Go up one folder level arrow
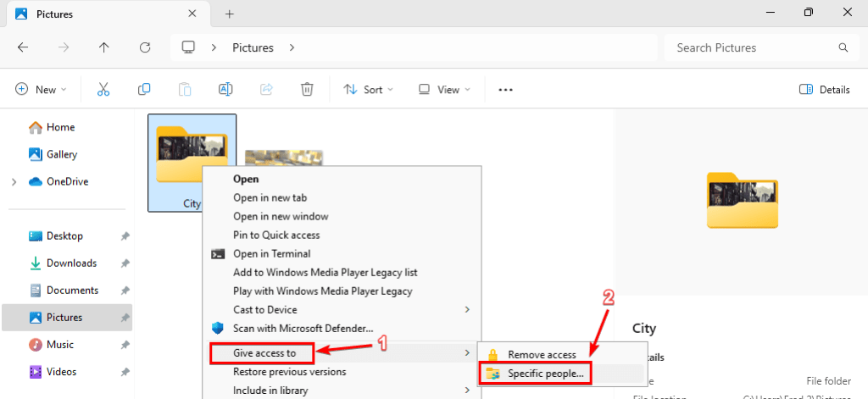868x399 pixels. tap(104, 47)
